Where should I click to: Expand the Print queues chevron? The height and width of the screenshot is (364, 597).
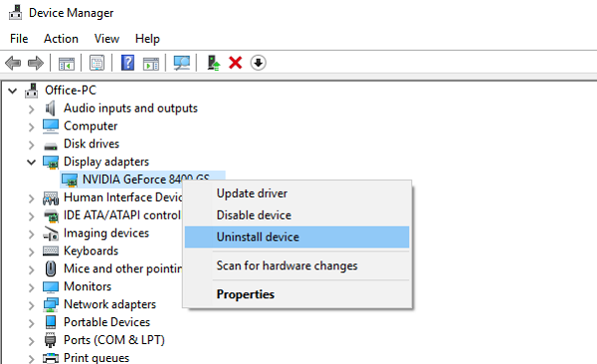(31, 358)
